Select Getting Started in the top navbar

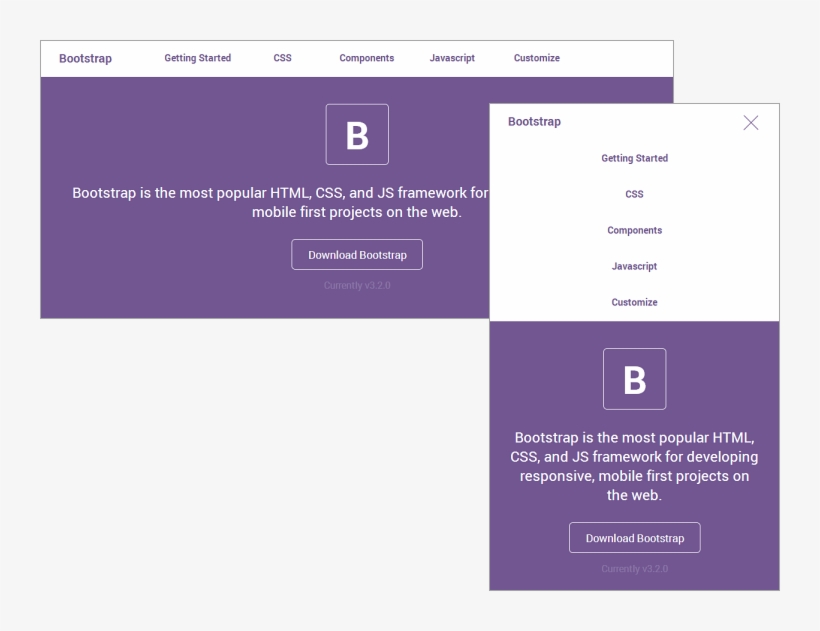[197, 58]
